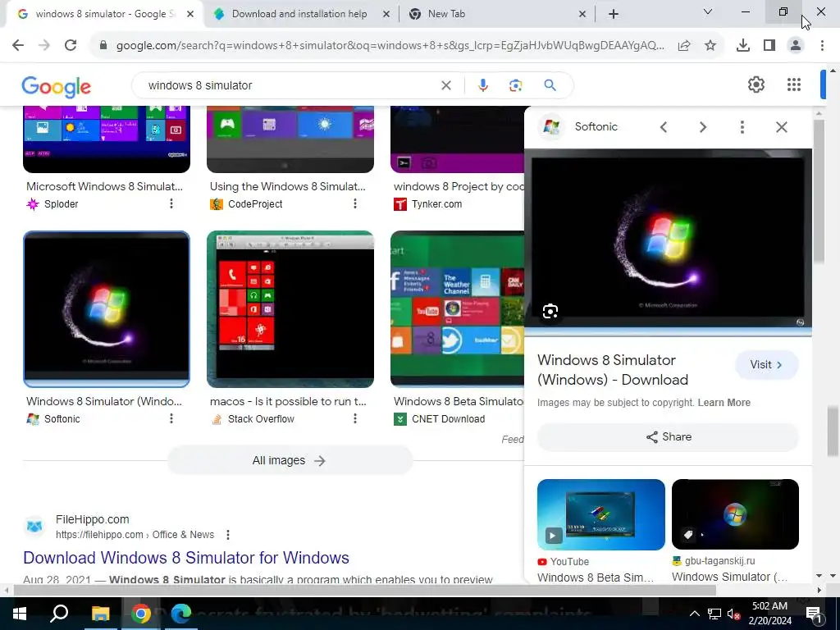Open the CNET Windows 8 Beta Simulator thumbnail
Screen dimensions: 840x630
point(457,309)
